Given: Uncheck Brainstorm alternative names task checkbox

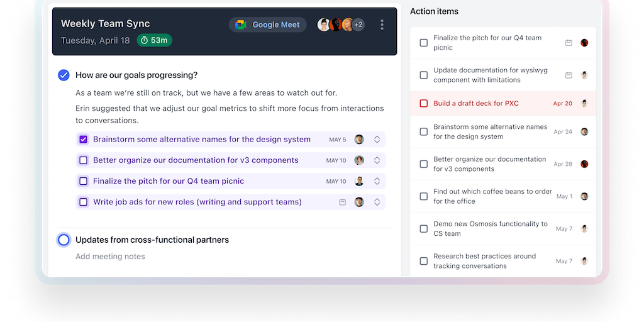Looking at the screenshot, I should point(84,140).
